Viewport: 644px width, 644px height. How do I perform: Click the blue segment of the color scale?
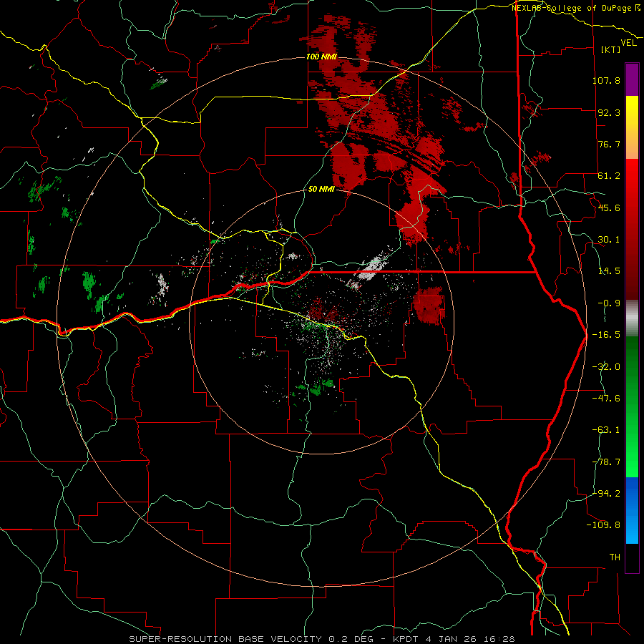(632, 510)
